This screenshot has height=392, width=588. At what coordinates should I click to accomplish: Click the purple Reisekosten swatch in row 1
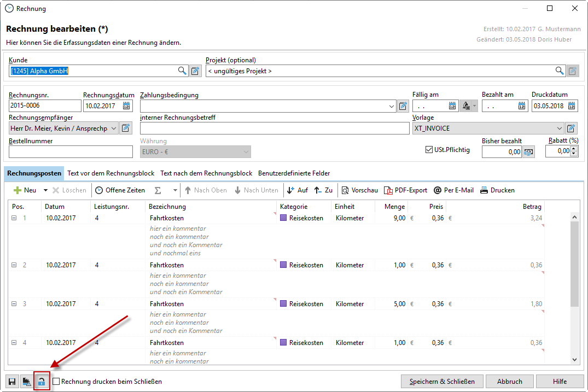pos(283,218)
